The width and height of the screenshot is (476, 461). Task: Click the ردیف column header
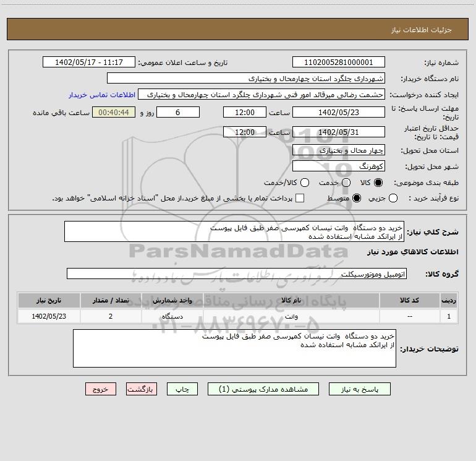click(449, 301)
